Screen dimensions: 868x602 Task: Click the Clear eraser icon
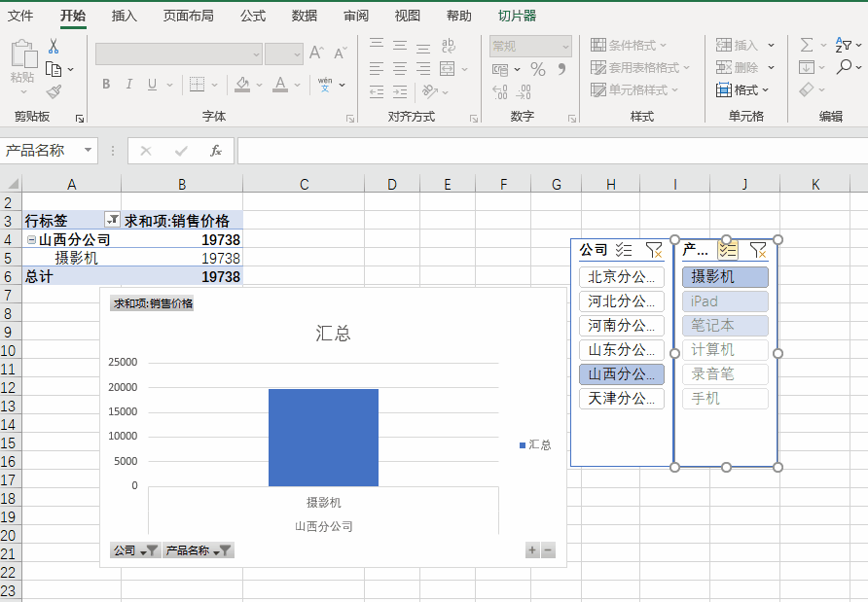[x=807, y=89]
